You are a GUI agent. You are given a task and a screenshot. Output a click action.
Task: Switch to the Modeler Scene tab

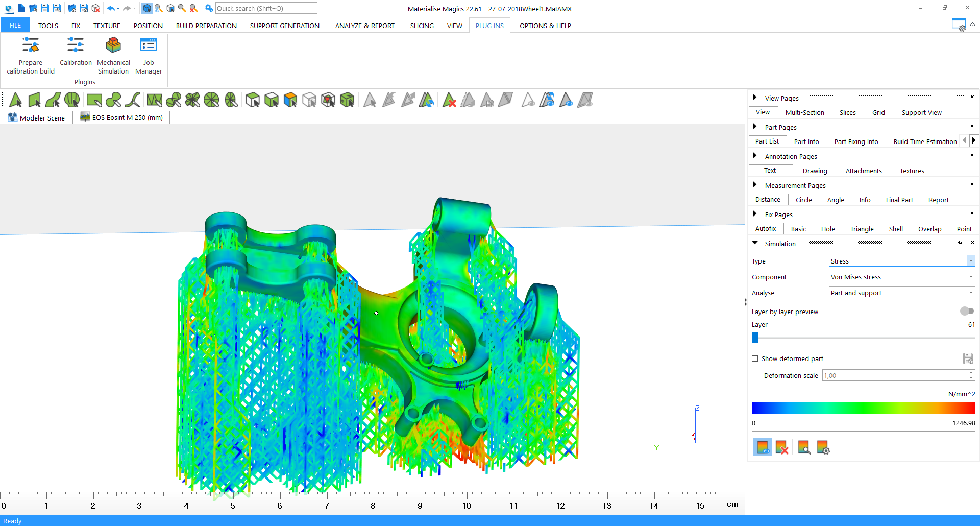tap(37, 118)
